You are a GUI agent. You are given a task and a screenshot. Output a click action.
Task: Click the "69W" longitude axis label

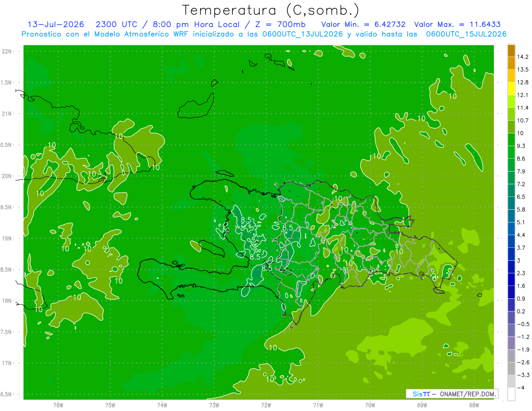tap(422, 405)
